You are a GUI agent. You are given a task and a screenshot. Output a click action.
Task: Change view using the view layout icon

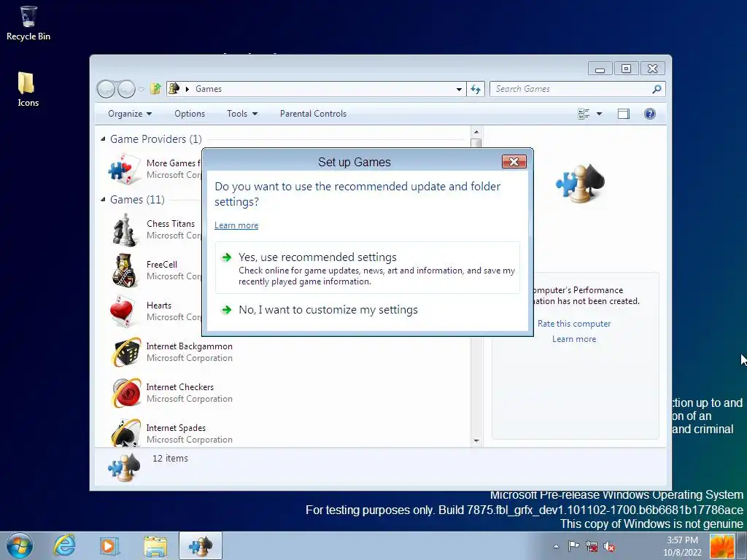[584, 114]
